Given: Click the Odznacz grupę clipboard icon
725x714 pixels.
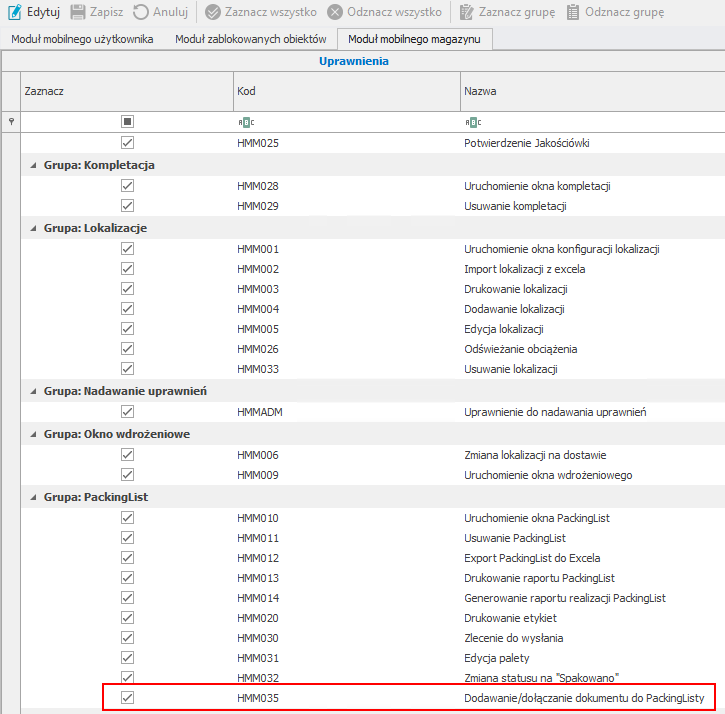Looking at the screenshot, I should point(573,13).
